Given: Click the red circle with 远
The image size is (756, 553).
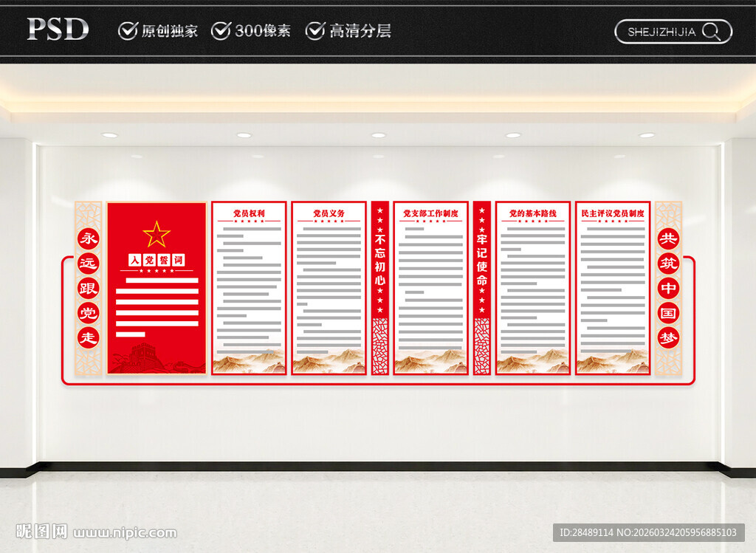Looking at the screenshot, I should click(x=89, y=264).
